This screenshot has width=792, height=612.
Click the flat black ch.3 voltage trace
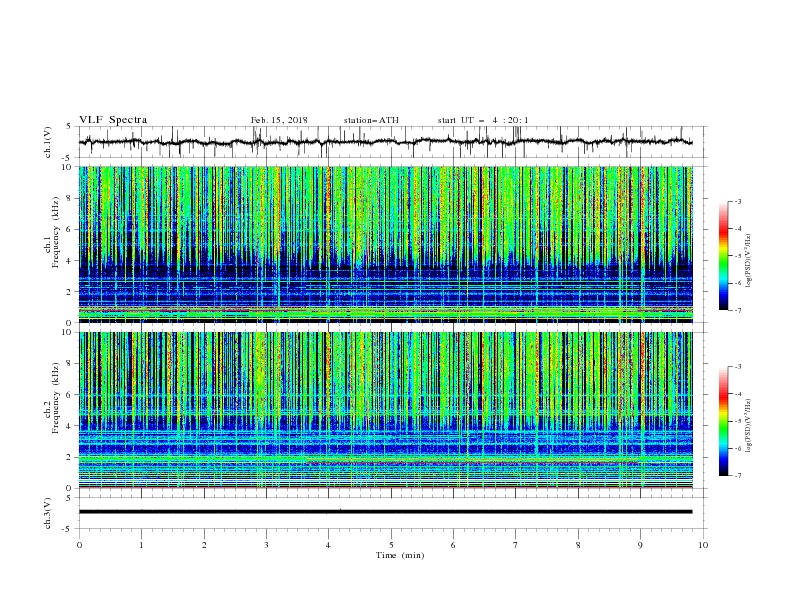point(385,512)
